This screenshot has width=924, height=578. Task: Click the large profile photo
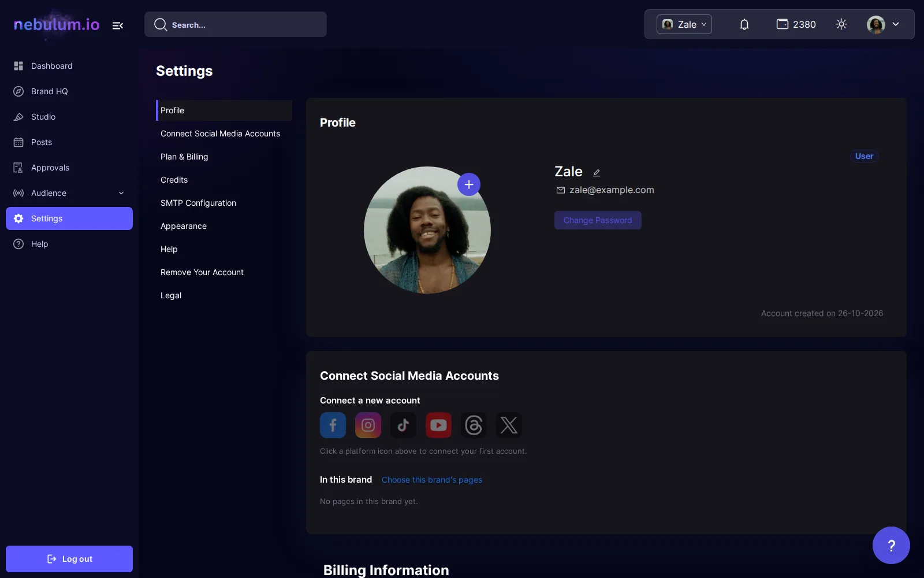pos(427,230)
